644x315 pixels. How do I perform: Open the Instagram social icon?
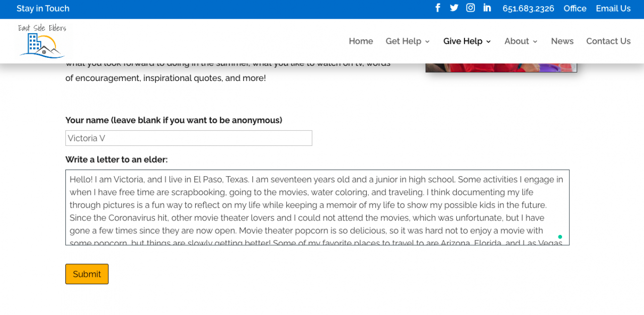click(x=470, y=8)
